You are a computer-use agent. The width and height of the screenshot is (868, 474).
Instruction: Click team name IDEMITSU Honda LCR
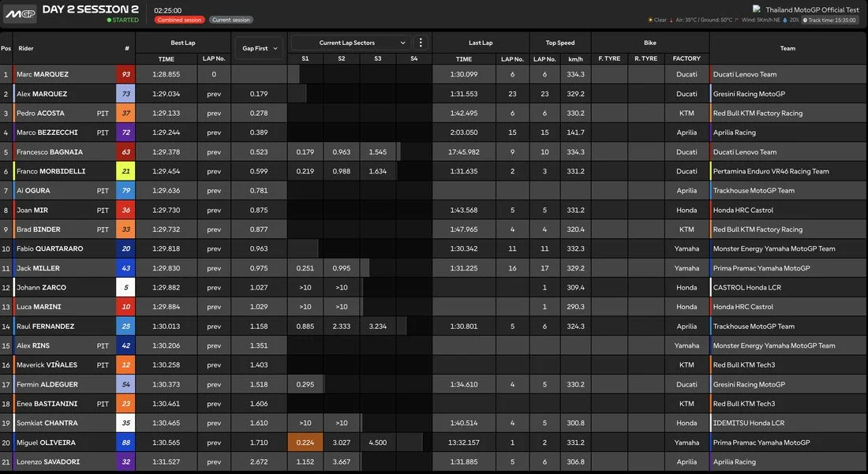pos(748,423)
